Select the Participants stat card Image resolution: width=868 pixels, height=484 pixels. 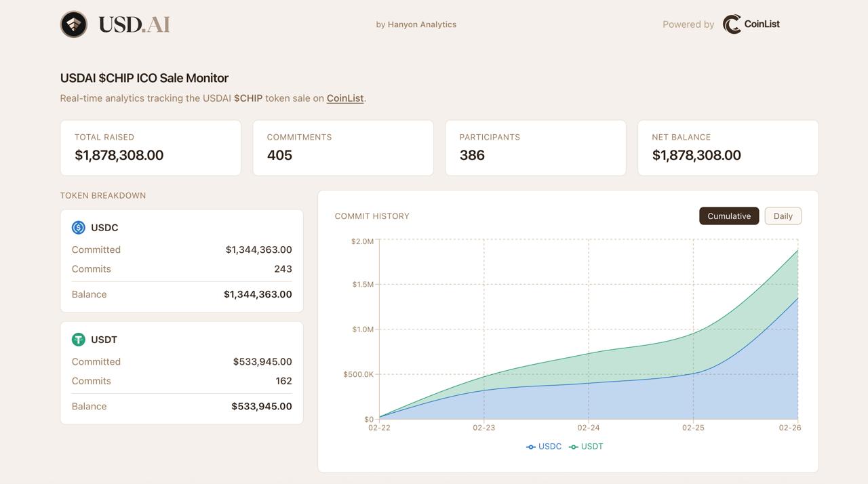pos(536,148)
